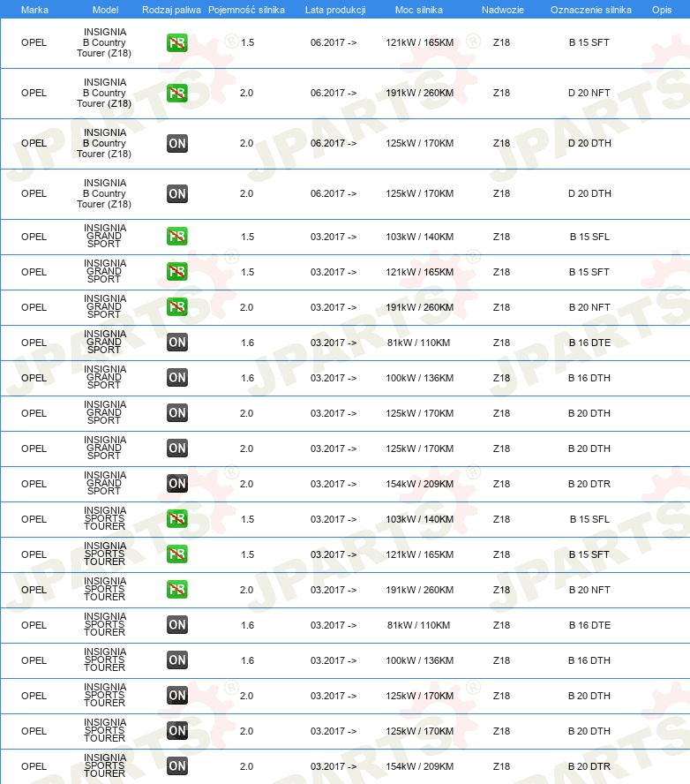Click petrol icon in Country Tourer B 15 SFT row
690x784 pixels.
176,43
